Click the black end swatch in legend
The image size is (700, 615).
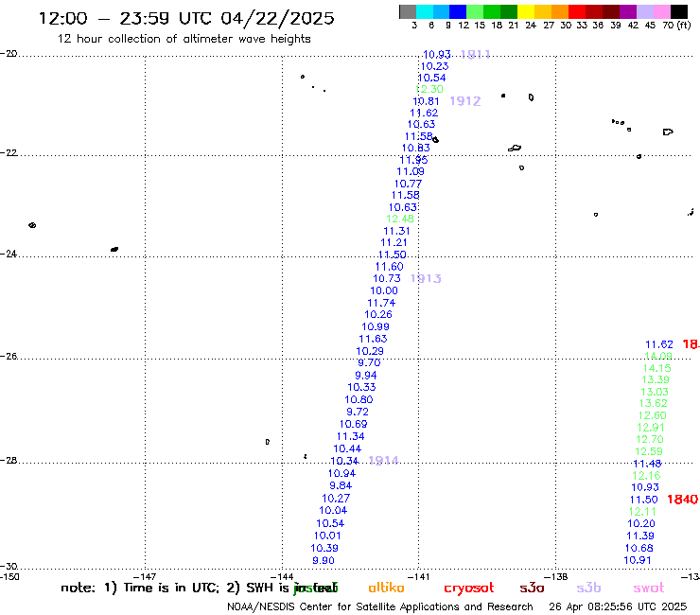[678, 11]
